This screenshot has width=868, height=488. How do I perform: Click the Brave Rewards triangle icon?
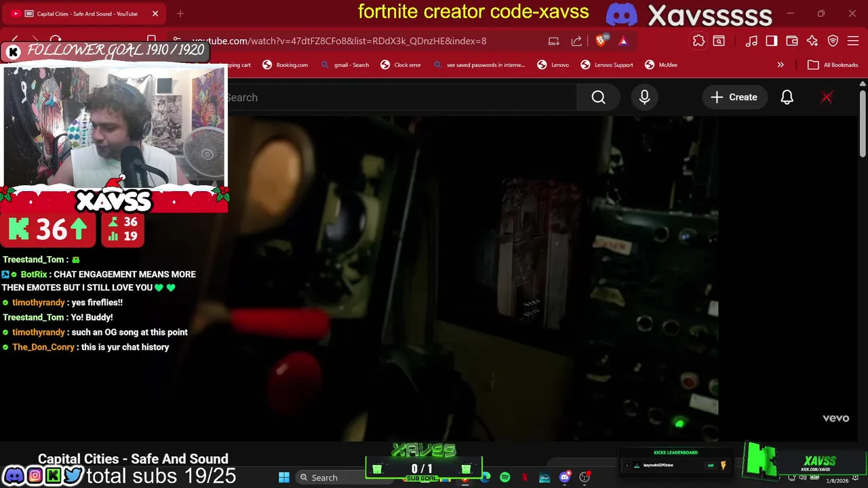(623, 41)
